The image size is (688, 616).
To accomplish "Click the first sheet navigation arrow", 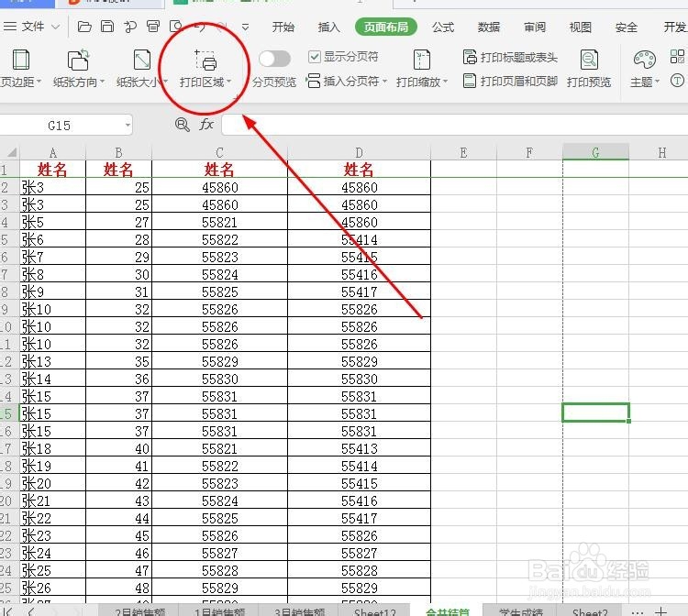I will (x=8, y=611).
